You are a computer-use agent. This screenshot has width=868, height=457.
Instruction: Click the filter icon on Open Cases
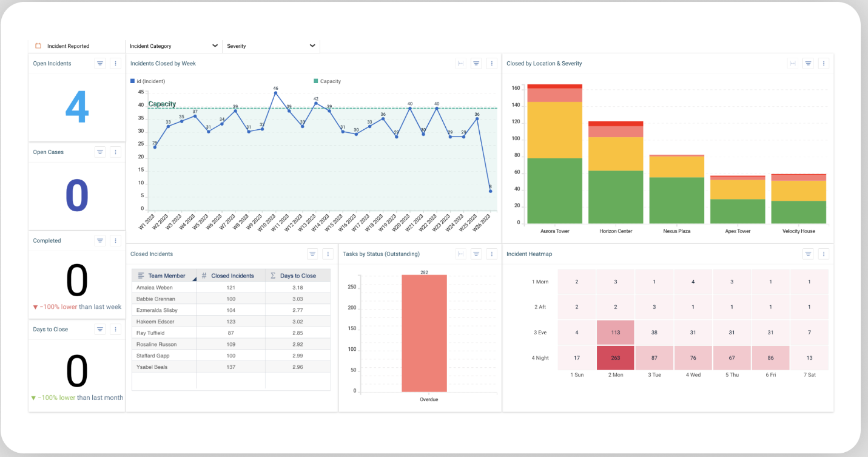(101, 152)
